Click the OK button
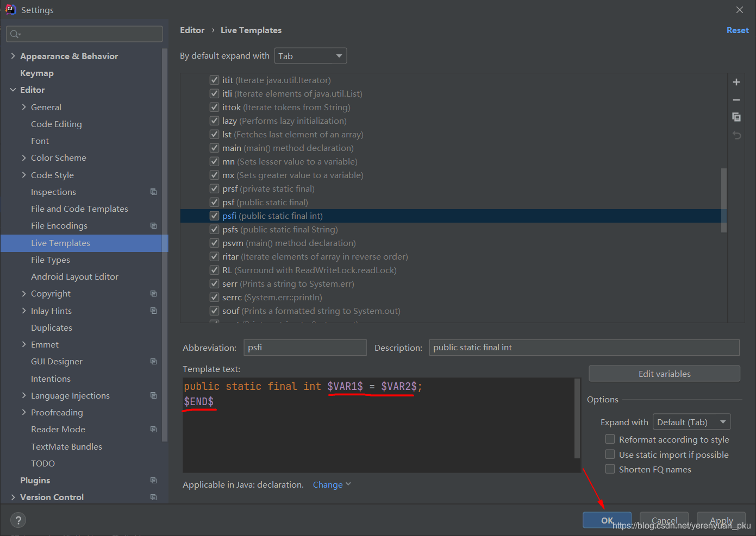 pyautogui.click(x=607, y=520)
